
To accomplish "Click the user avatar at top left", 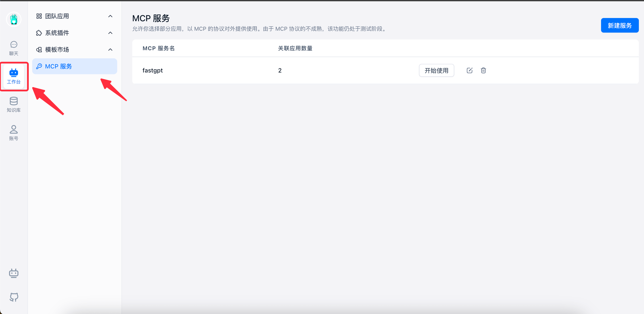I will 14,19.
